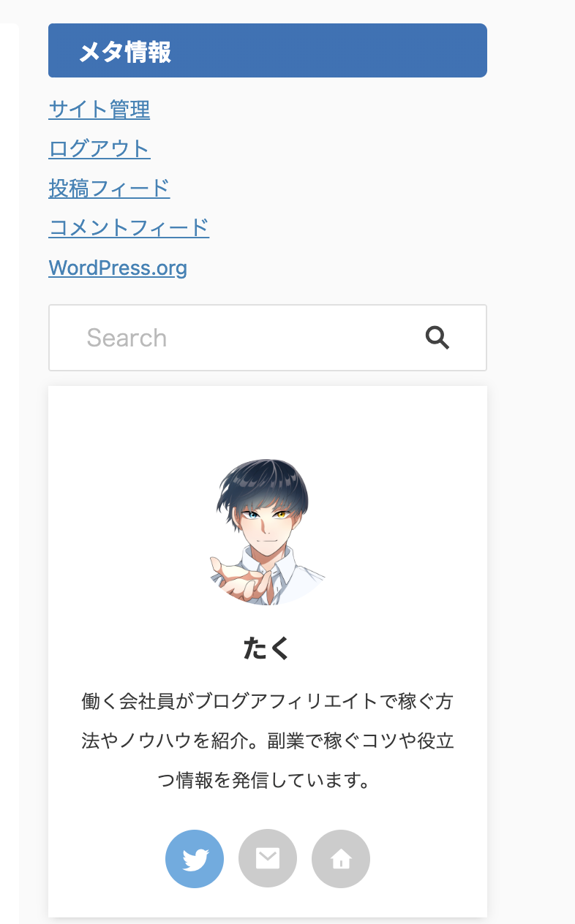This screenshot has height=924, width=575.
Task: Click the description line starting 法やノウハウ
Action: (x=268, y=741)
